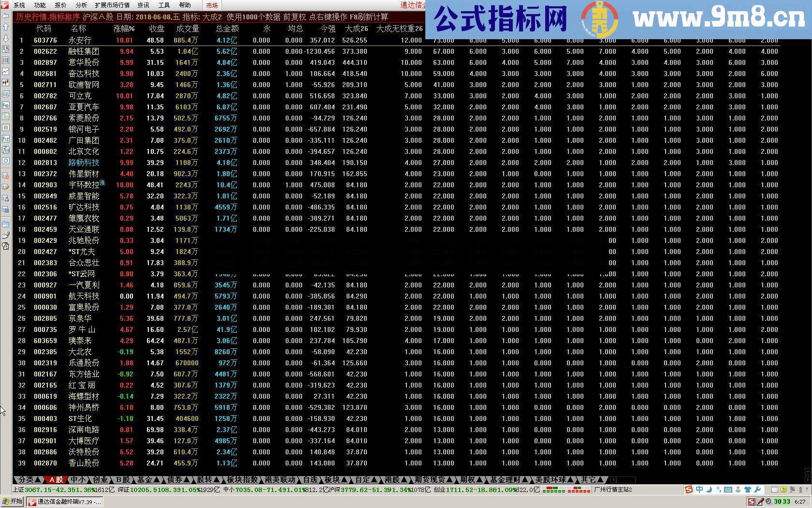Screen dimensions: 812x508
Task: Click the orange document sidebar icon
Action: pyautogui.click(x=6, y=127)
